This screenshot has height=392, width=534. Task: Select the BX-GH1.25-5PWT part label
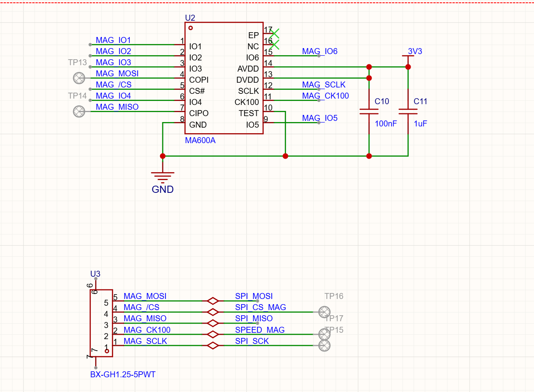pyautogui.click(x=123, y=375)
